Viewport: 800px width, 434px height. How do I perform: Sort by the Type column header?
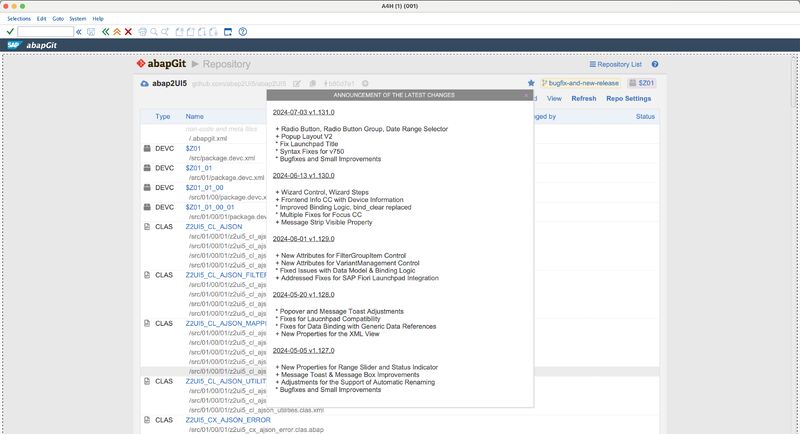163,116
